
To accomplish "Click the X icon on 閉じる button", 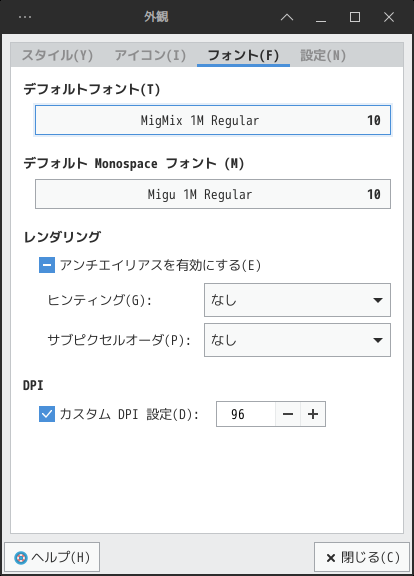I will [x=331, y=558].
